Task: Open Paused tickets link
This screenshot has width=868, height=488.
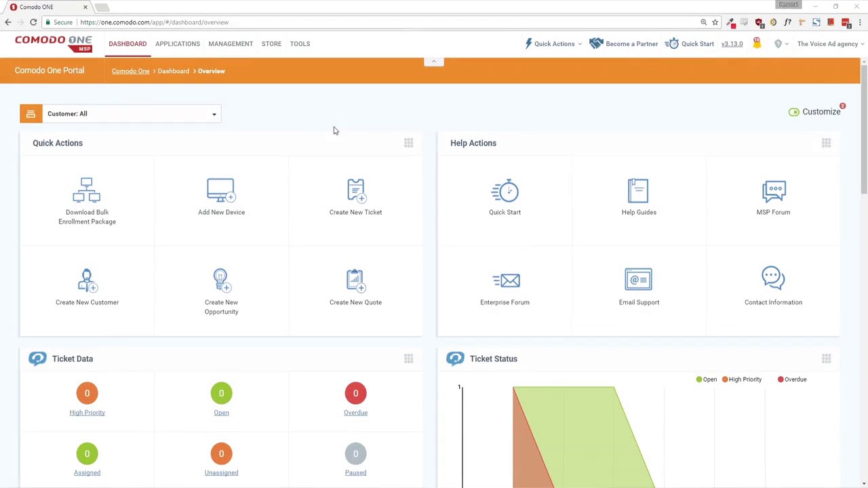Action: (x=355, y=473)
